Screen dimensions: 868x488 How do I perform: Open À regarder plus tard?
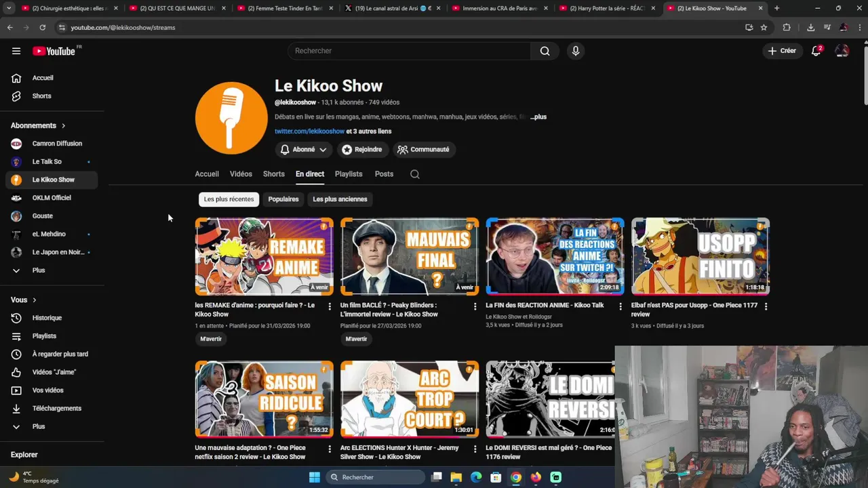pos(52,354)
